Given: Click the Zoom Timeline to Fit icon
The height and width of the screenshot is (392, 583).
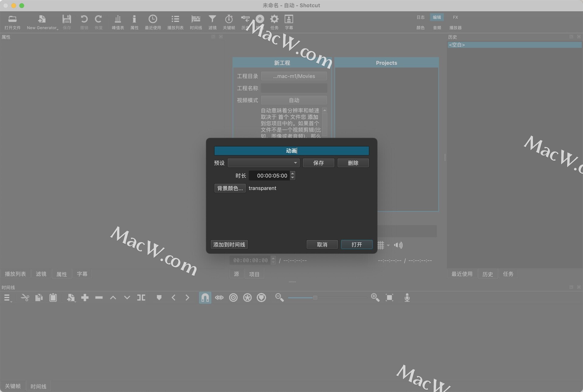Looking at the screenshot, I should pyautogui.click(x=389, y=298).
